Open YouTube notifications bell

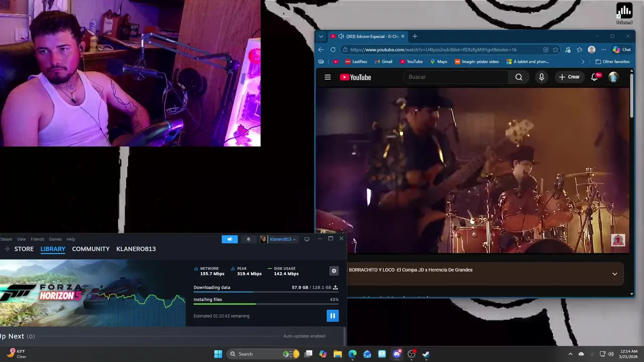tap(595, 77)
